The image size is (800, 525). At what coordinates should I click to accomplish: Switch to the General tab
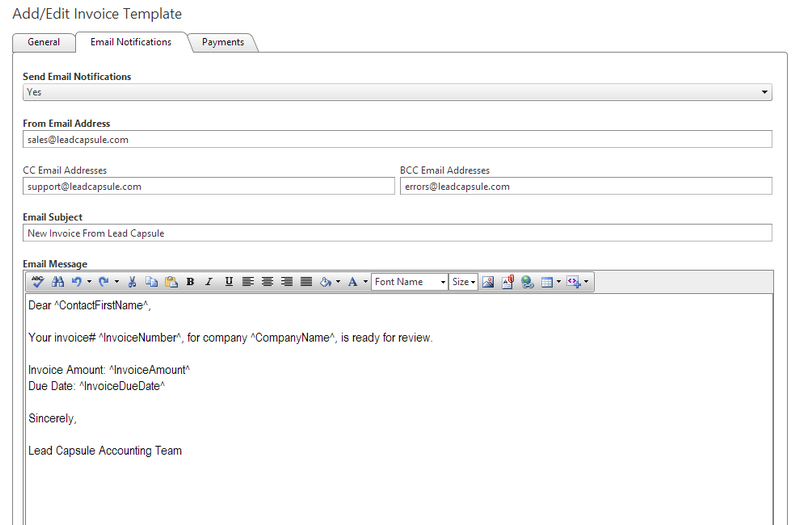tap(44, 42)
